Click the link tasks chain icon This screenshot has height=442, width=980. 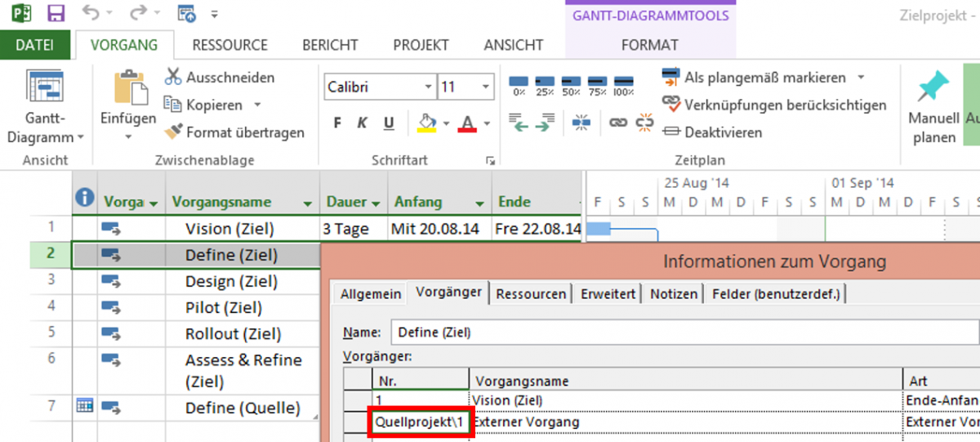pyautogui.click(x=618, y=123)
